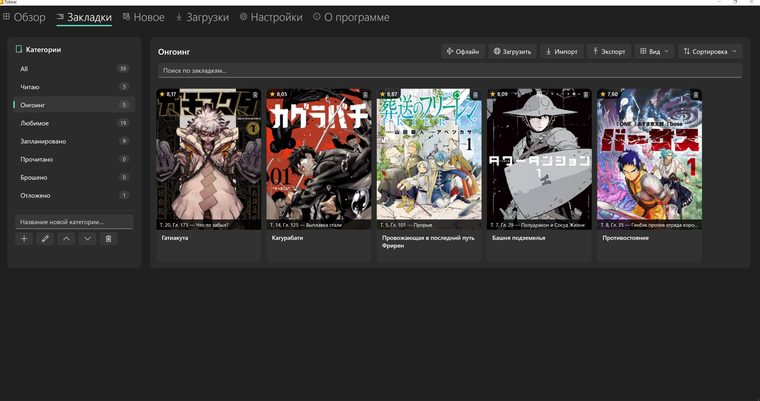Delete the category with the sidebar trash icon

(x=109, y=239)
